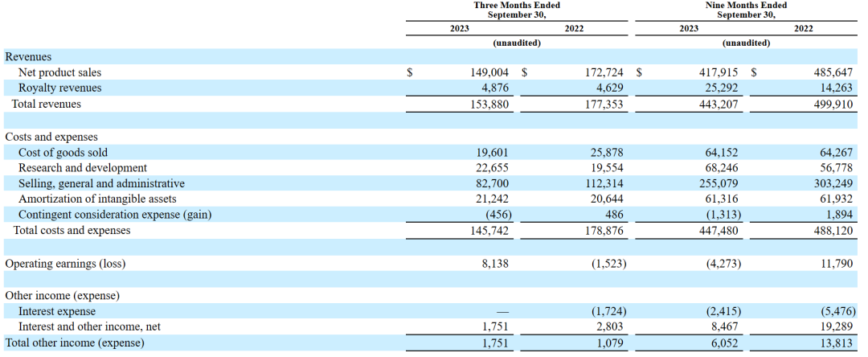Click the cost of goods sold value 19,601
This screenshot has height=357, width=868.
click(x=492, y=152)
